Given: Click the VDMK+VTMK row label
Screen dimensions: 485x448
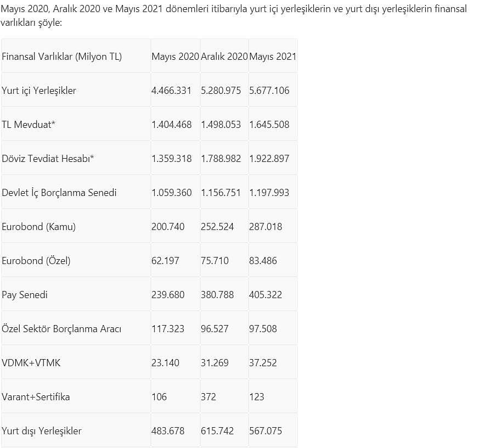Looking at the screenshot, I should point(31,362).
